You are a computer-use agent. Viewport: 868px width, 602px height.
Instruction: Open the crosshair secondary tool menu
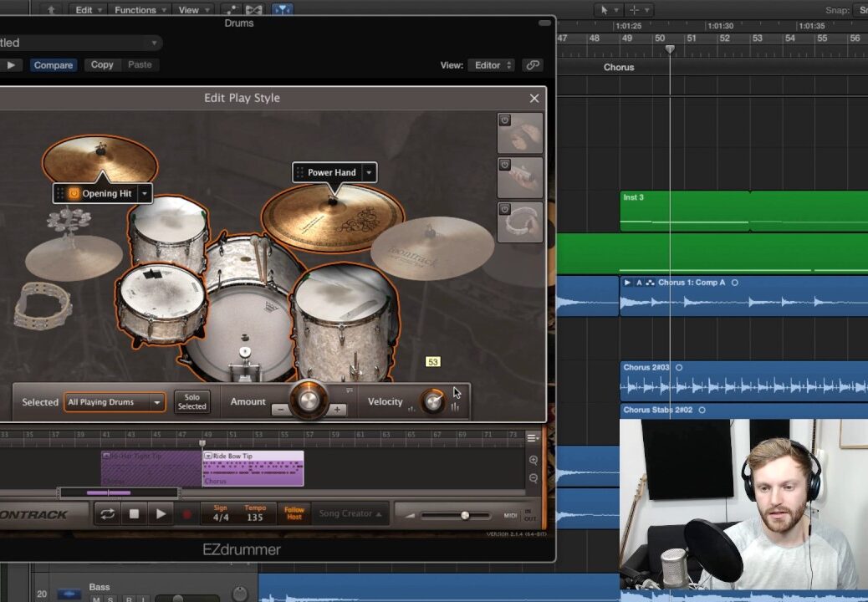(638, 10)
